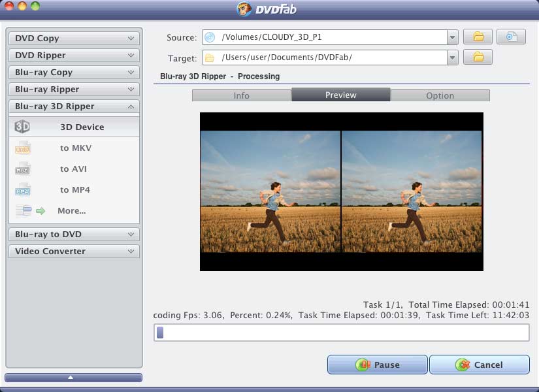The image size is (539, 392).
Task: Click the Source path field
Action: click(325, 37)
